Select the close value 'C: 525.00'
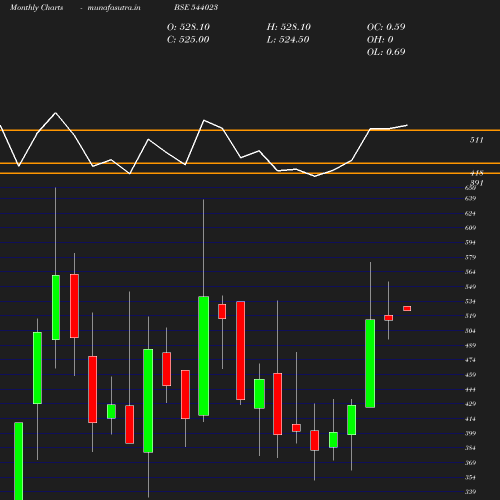The width and height of the screenshot is (500, 500). click(x=188, y=40)
